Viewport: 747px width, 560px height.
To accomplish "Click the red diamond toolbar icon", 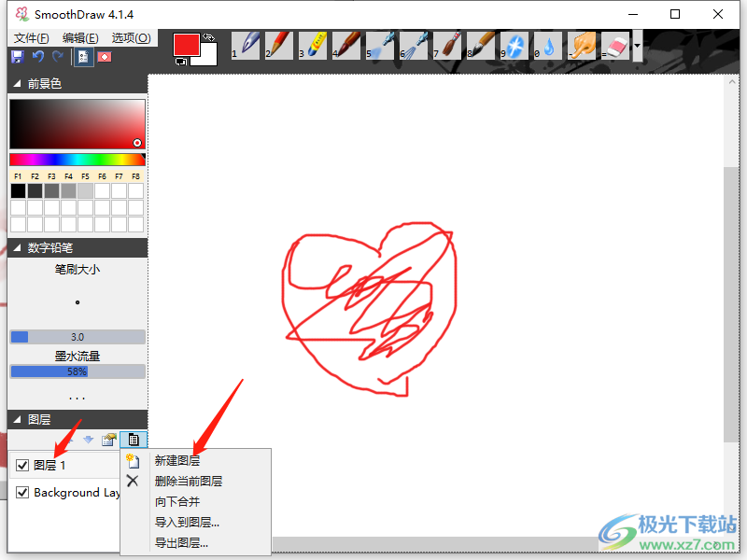I will pos(105,57).
